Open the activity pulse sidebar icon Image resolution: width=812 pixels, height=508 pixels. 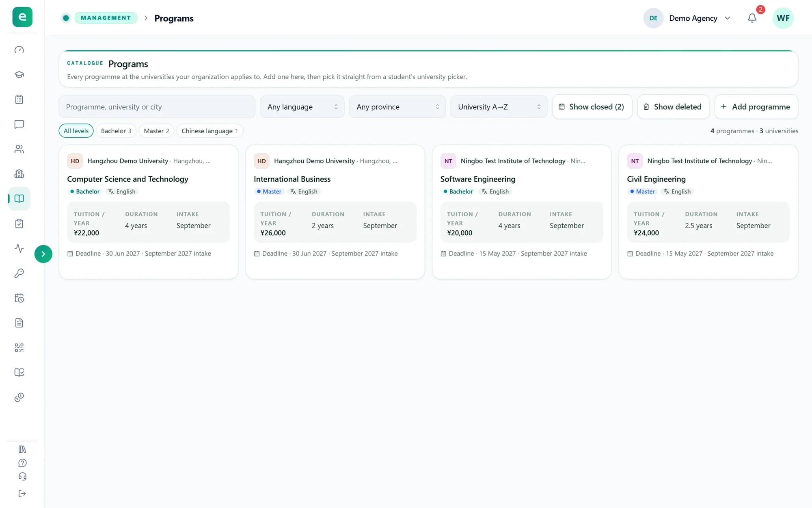(19, 248)
